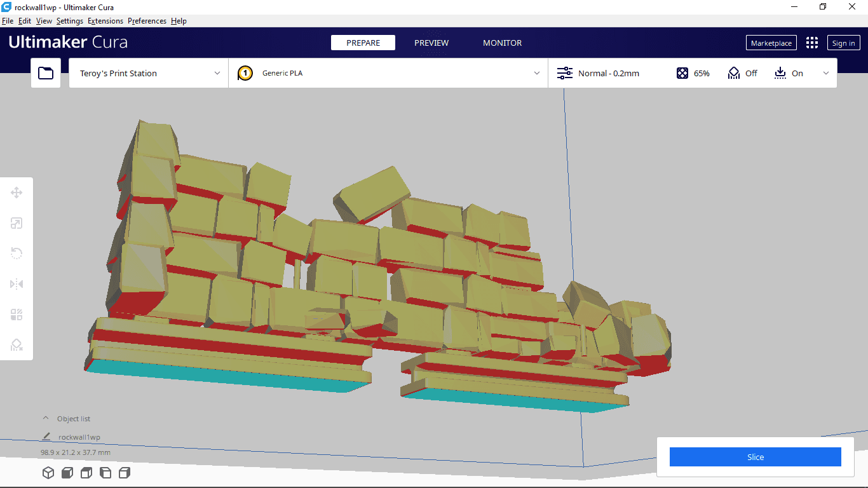Click the Ultimaker Cura logo text
Screen dimensions: 868x488
(x=68, y=43)
